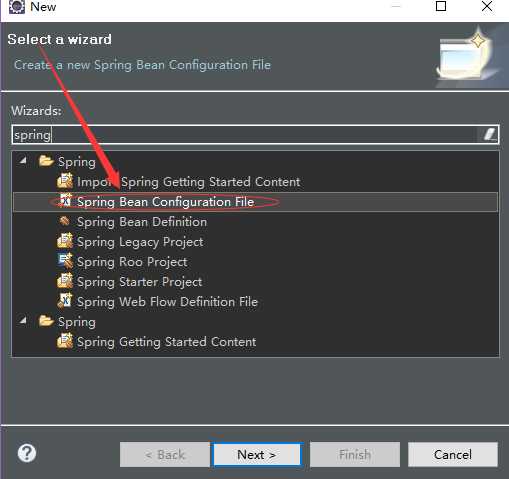
Task: Click the Wizards: label
Action: [36, 111]
